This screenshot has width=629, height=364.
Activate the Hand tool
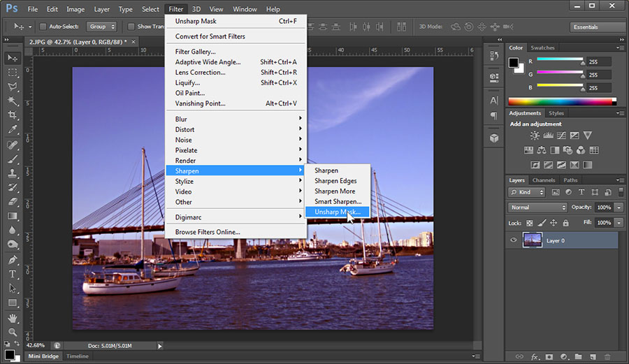[x=13, y=318]
